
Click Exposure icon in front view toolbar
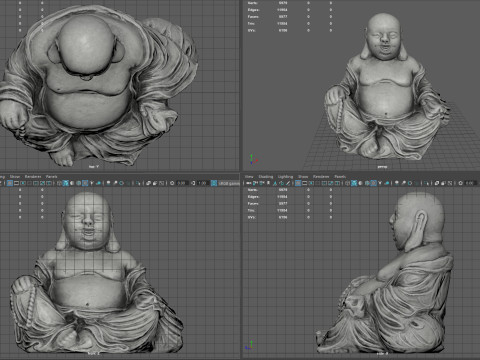pos(172,183)
